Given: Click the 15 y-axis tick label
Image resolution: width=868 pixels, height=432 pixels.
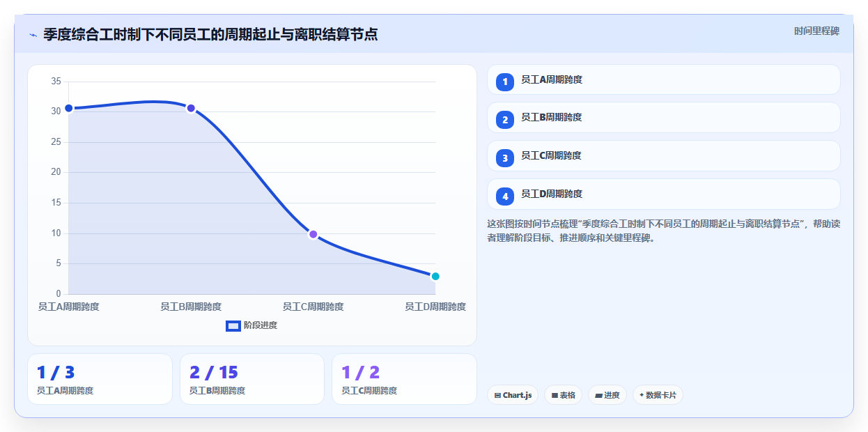Looking at the screenshot, I should pos(56,203).
